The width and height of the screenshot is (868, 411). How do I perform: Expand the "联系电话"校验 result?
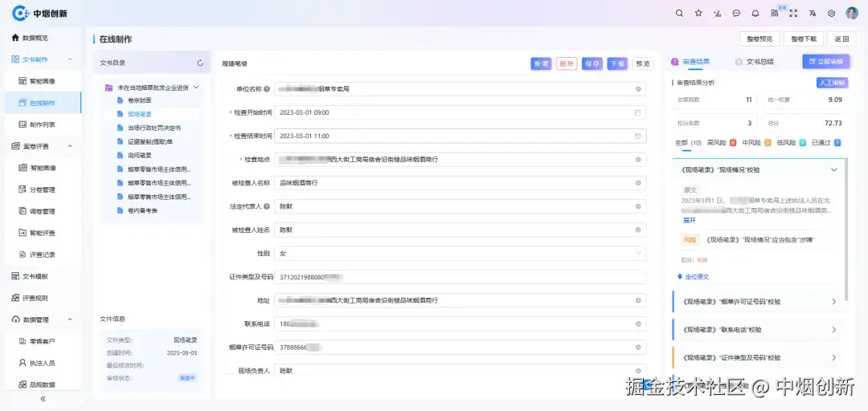pyautogui.click(x=834, y=330)
